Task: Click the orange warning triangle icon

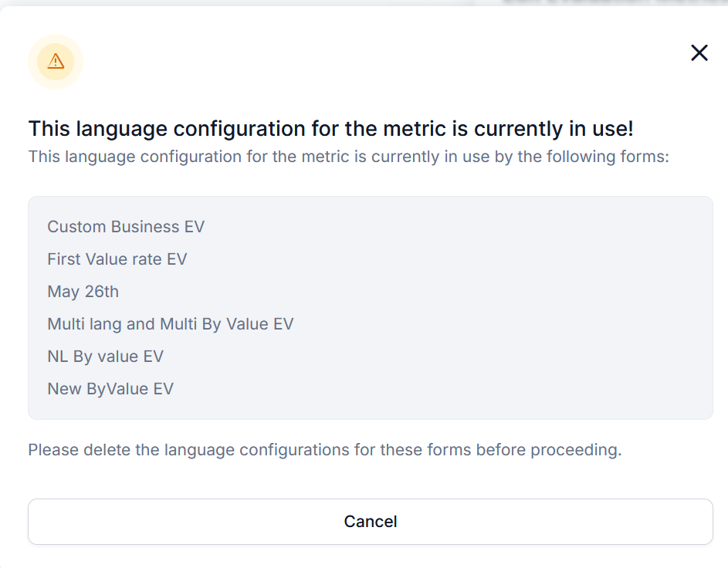Action: pos(56,61)
